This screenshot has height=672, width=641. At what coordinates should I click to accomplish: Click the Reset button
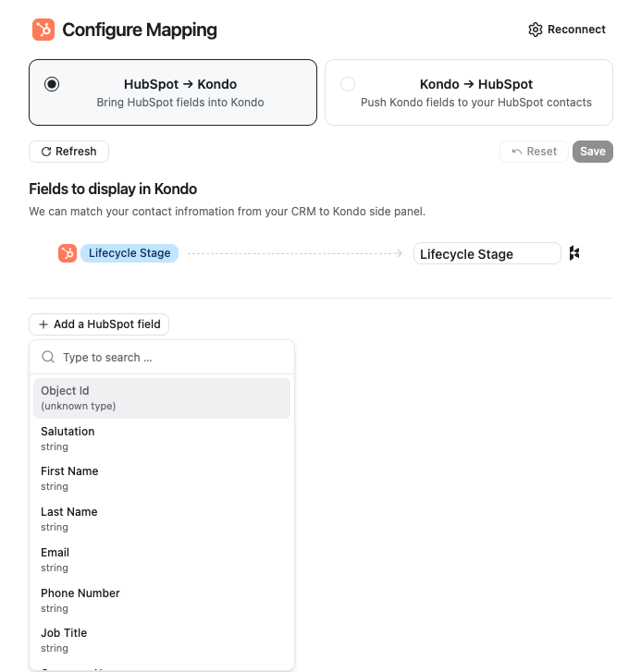[x=534, y=152]
